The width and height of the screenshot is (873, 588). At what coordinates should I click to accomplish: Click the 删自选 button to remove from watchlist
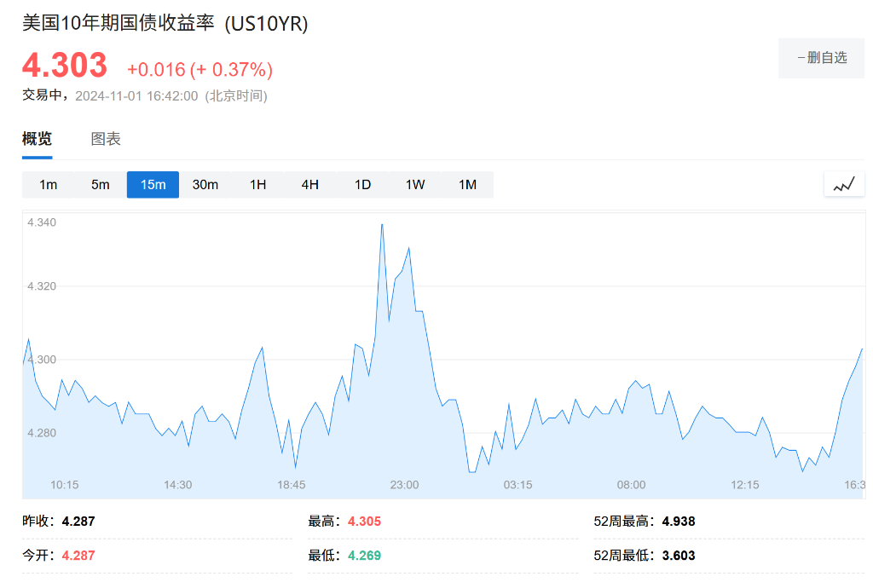click(821, 57)
